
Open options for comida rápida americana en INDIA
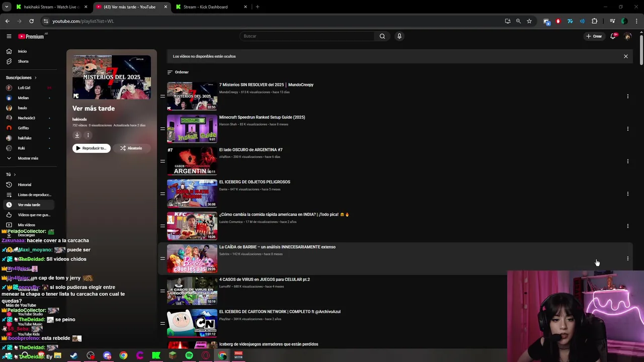[627, 226]
